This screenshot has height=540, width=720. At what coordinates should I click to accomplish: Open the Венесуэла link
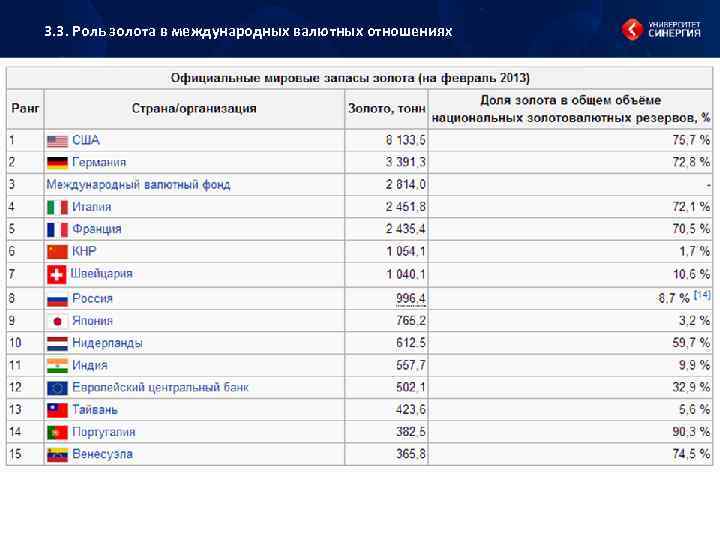102,454
